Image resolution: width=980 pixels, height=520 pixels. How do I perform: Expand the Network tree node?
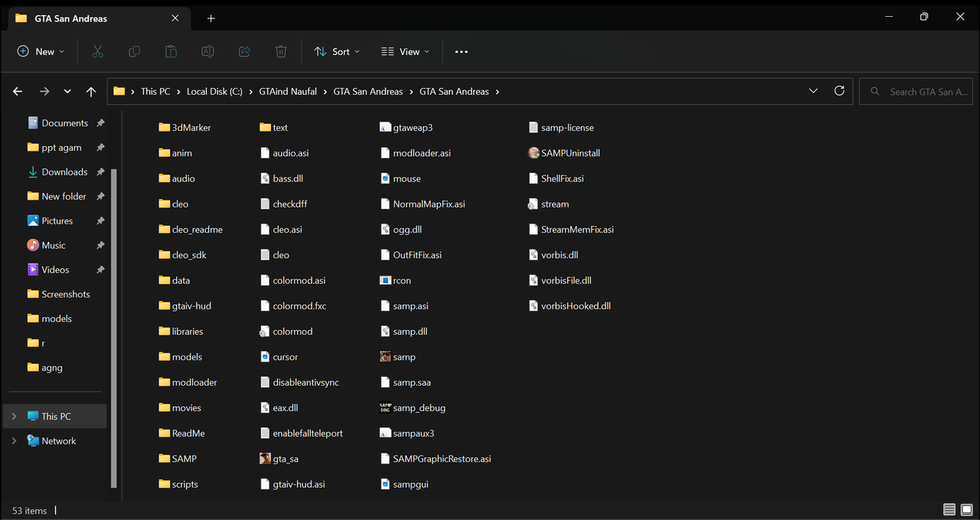14,441
